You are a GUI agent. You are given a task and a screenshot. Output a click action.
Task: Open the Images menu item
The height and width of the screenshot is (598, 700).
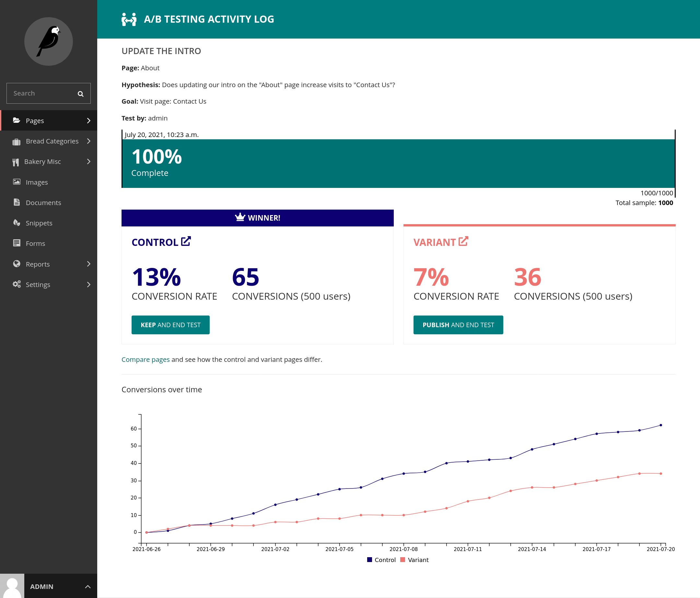49,182
